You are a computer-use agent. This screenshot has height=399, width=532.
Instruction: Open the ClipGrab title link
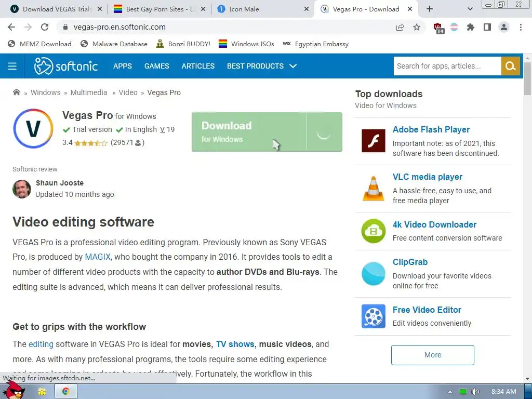click(x=410, y=262)
